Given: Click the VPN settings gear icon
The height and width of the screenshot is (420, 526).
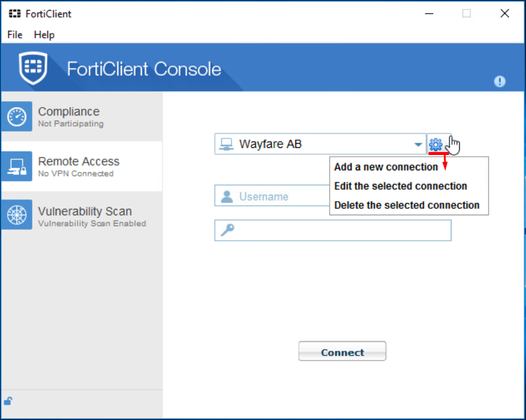Looking at the screenshot, I should click(x=435, y=144).
